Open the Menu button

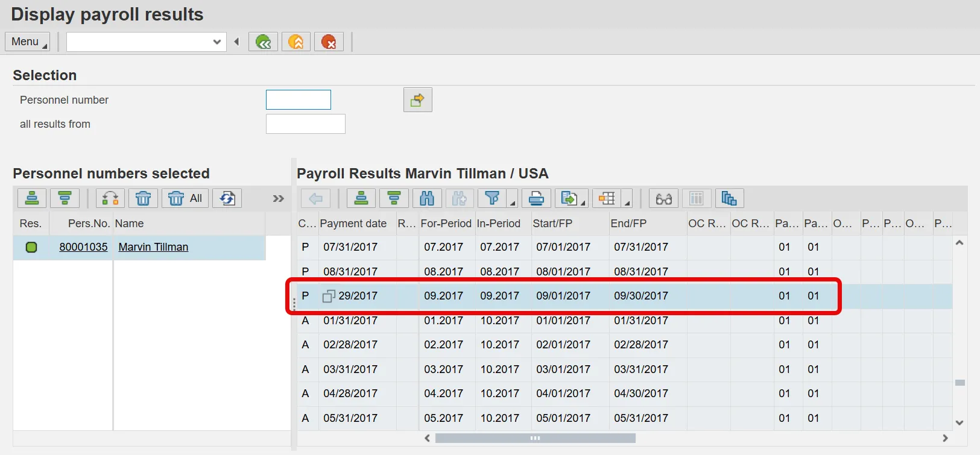click(x=27, y=42)
